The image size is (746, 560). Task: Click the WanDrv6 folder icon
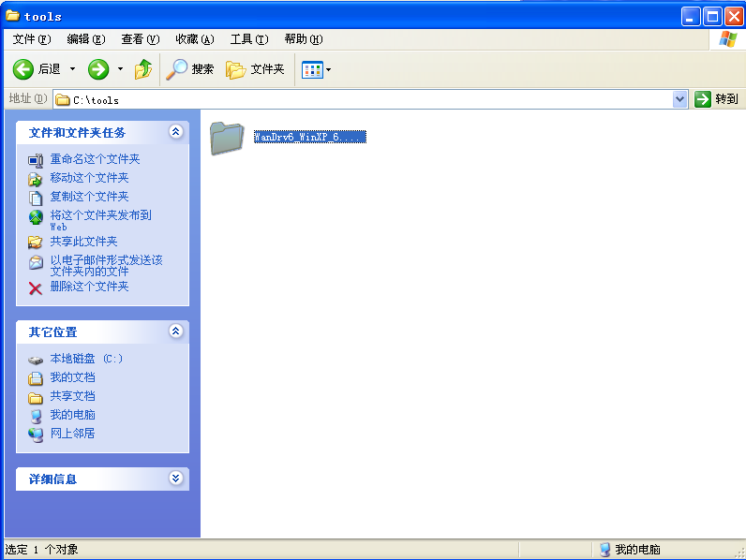[227, 138]
